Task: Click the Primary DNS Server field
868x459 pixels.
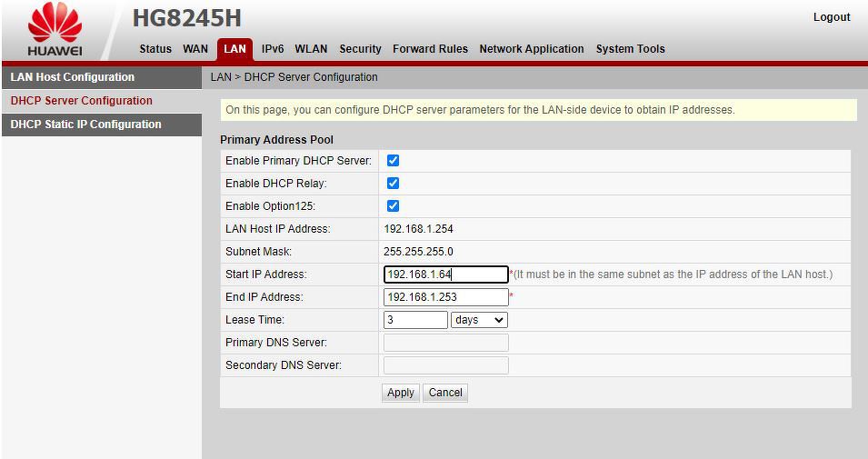Action: point(445,342)
